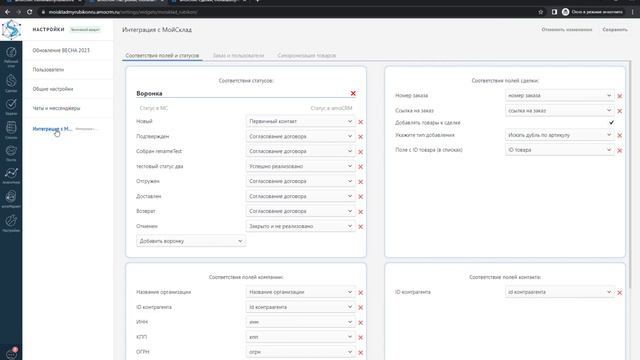Click the Отменить изменения button

tap(567, 30)
